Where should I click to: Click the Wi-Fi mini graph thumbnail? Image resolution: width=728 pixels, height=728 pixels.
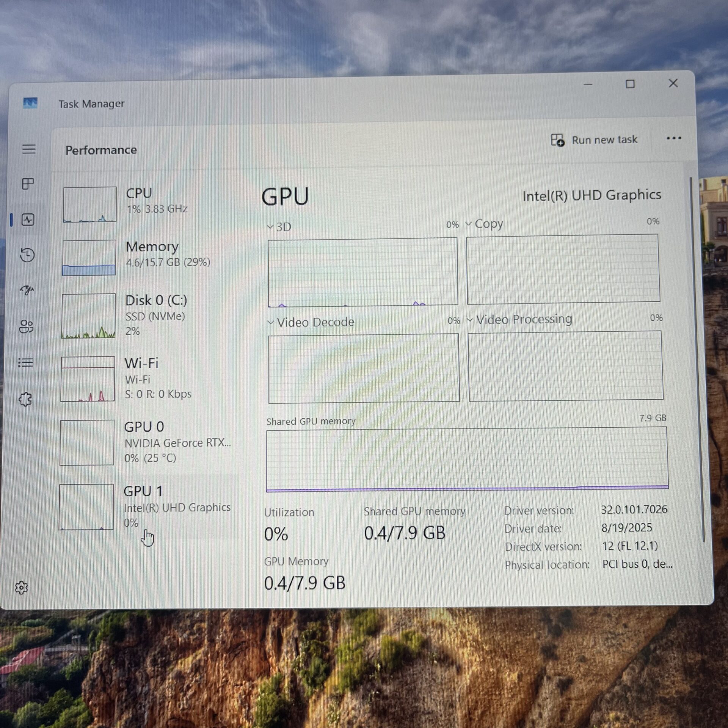point(88,379)
